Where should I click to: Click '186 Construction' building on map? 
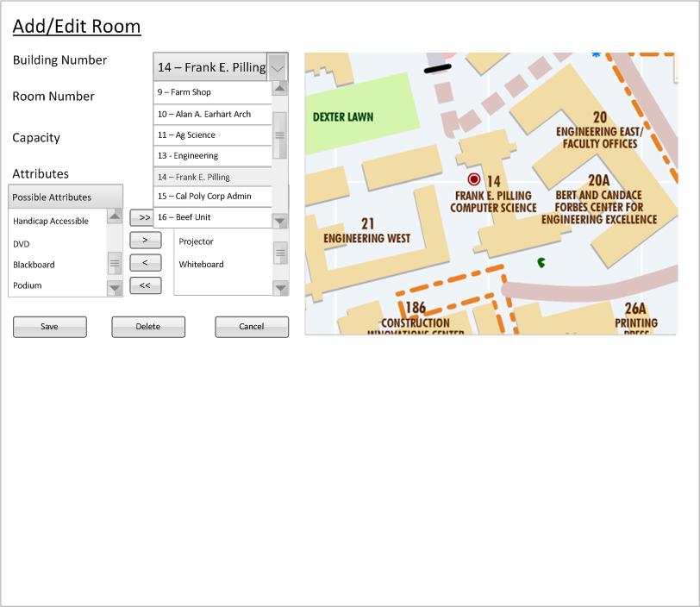416,317
